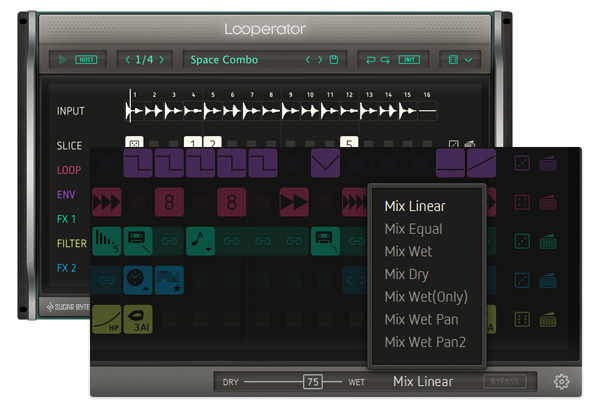600x400 pixels.
Task: Load previous preset with the left chevron
Action: click(x=308, y=60)
